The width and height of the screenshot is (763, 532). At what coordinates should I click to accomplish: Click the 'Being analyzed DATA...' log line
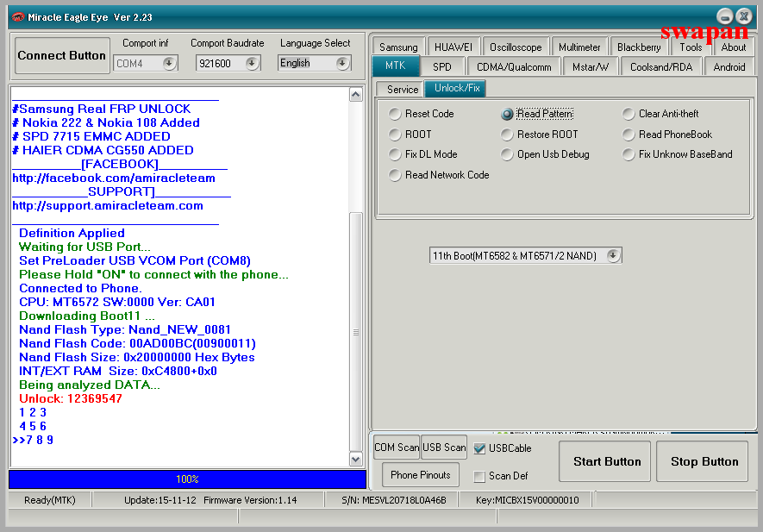click(90, 385)
